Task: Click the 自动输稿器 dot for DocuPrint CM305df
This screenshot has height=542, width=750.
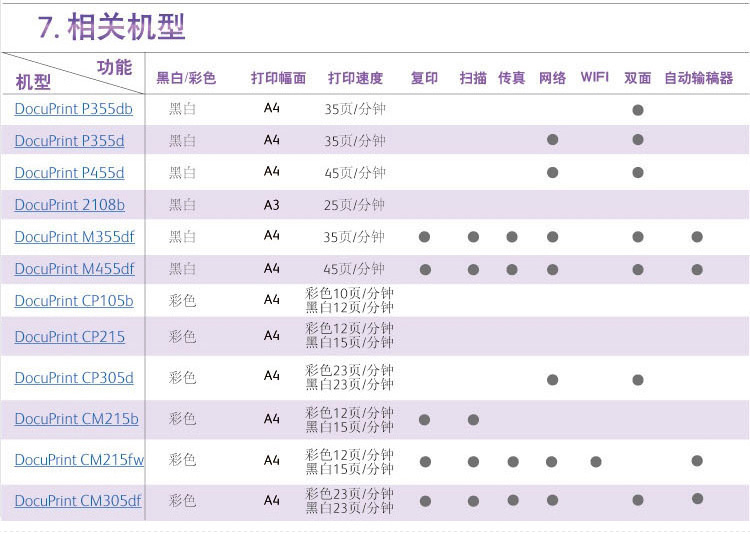Action: click(697, 499)
